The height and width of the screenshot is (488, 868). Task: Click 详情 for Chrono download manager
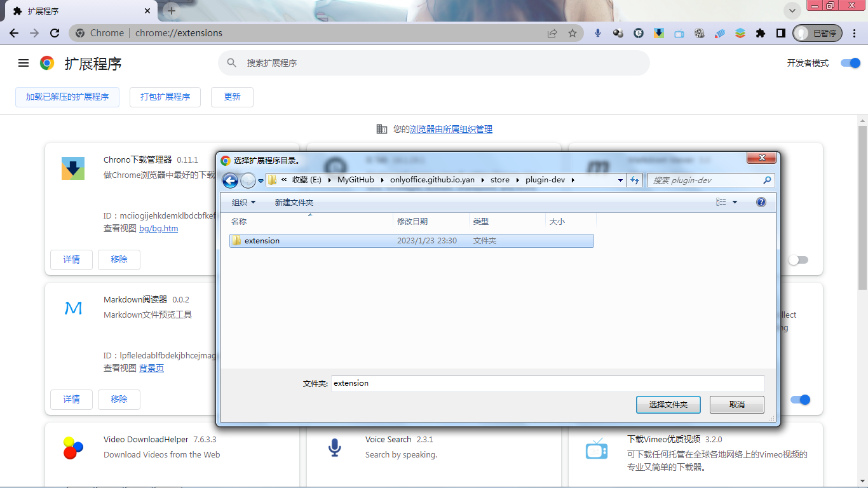coord(71,259)
